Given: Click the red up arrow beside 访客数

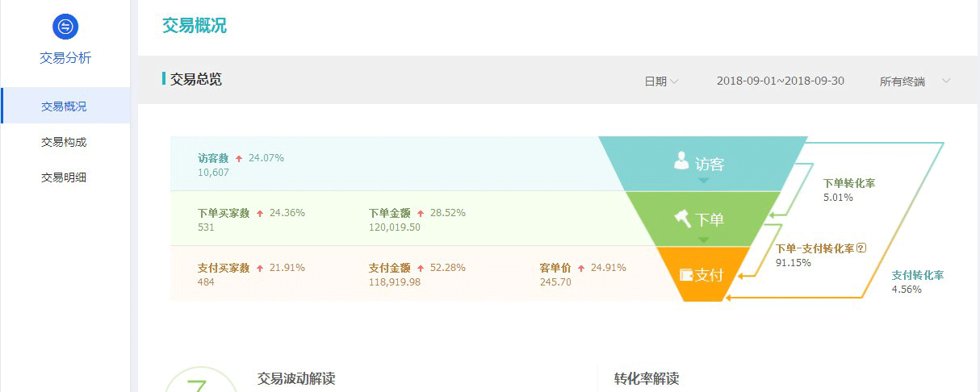Looking at the screenshot, I should point(239,159).
